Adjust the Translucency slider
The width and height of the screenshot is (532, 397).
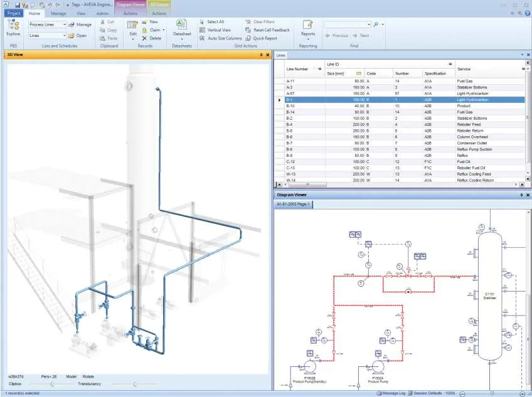point(135,384)
